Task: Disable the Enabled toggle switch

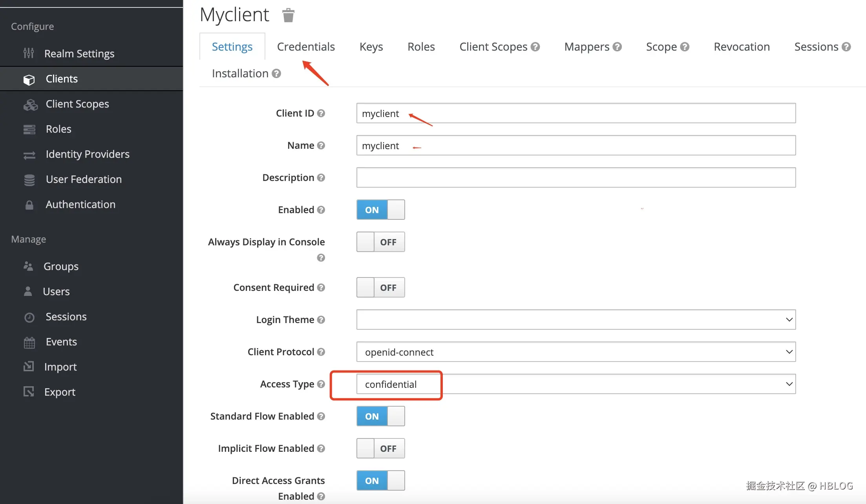Action: point(380,210)
